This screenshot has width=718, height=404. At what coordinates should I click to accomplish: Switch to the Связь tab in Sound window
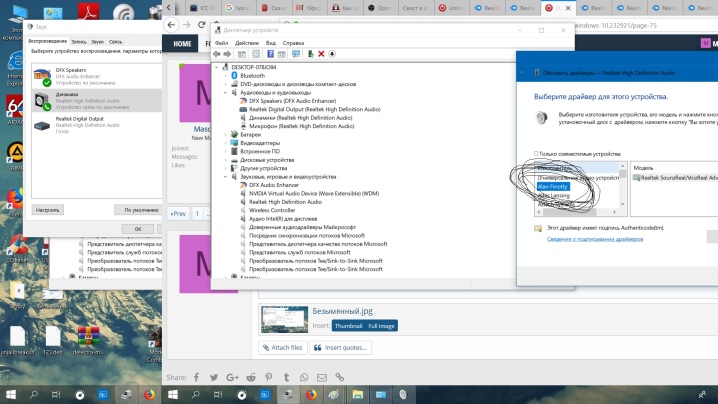(x=115, y=42)
